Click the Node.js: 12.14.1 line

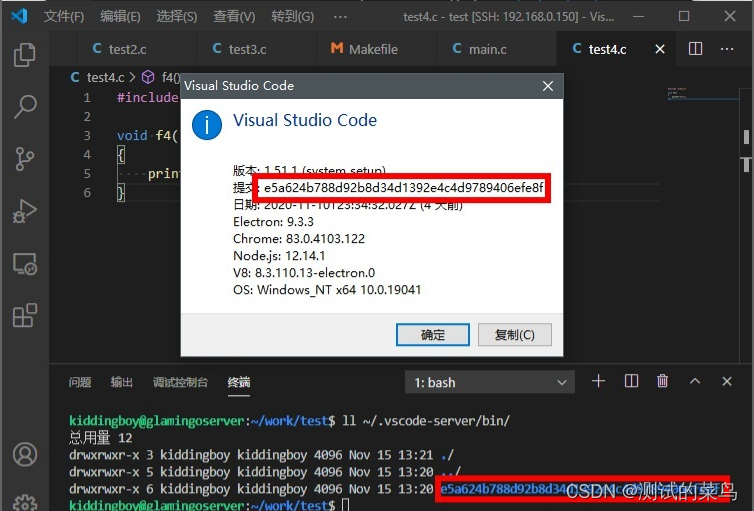[x=279, y=256]
